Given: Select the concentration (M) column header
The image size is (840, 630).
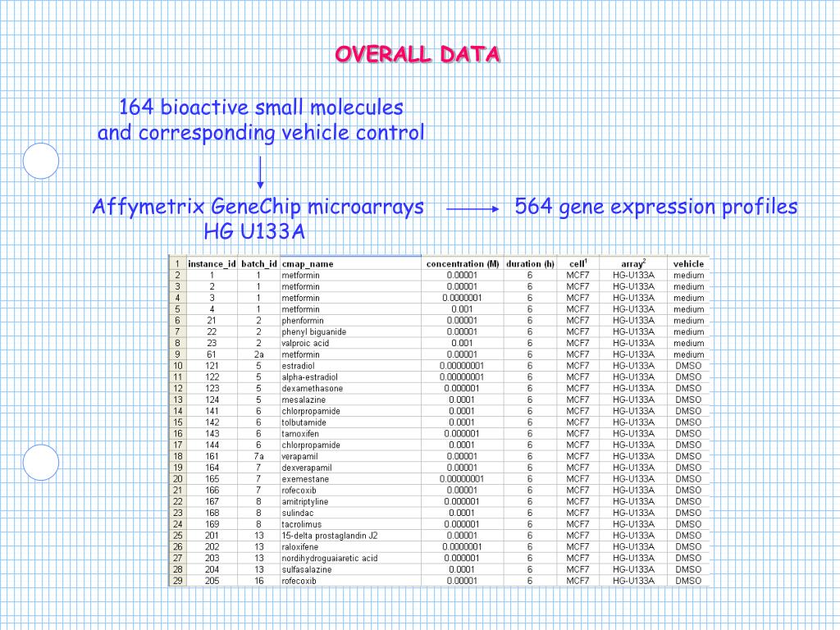Looking at the screenshot, I should 463,263.
